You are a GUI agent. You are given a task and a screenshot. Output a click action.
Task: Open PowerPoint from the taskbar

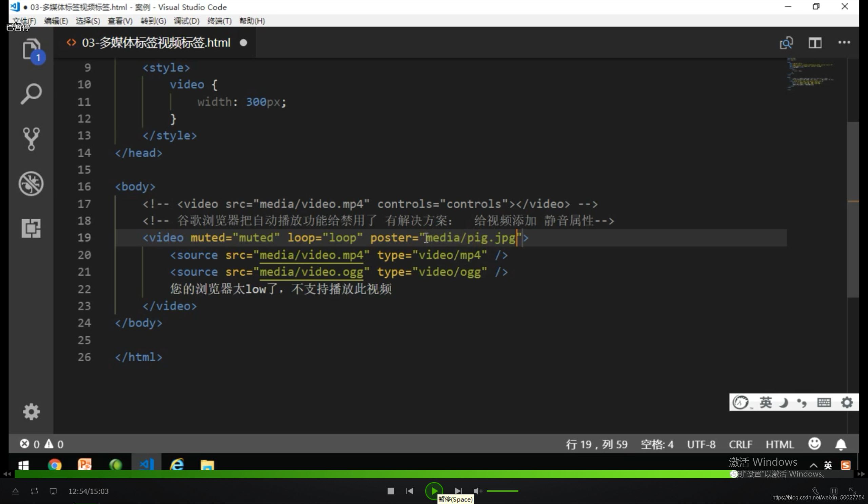(85, 464)
